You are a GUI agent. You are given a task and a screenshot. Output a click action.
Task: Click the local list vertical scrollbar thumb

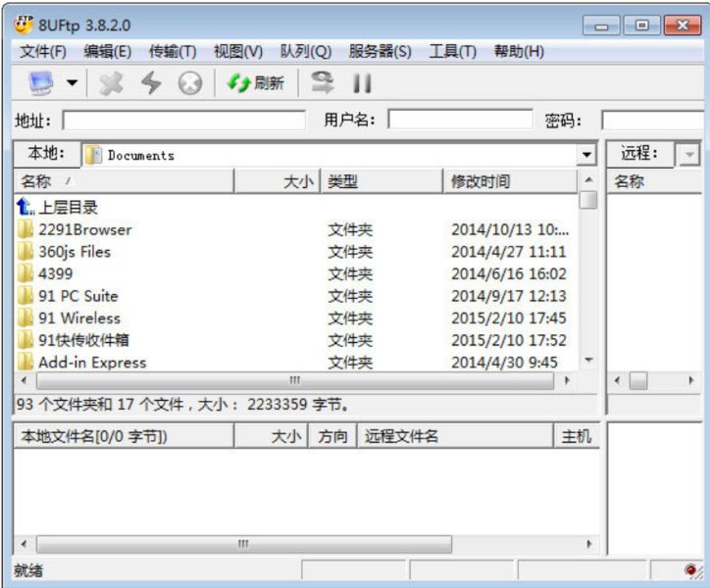click(x=588, y=200)
